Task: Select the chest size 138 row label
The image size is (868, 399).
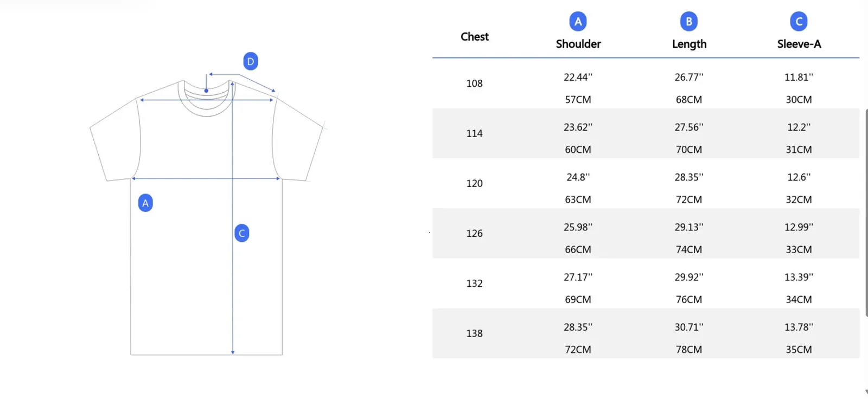Action: pyautogui.click(x=474, y=333)
